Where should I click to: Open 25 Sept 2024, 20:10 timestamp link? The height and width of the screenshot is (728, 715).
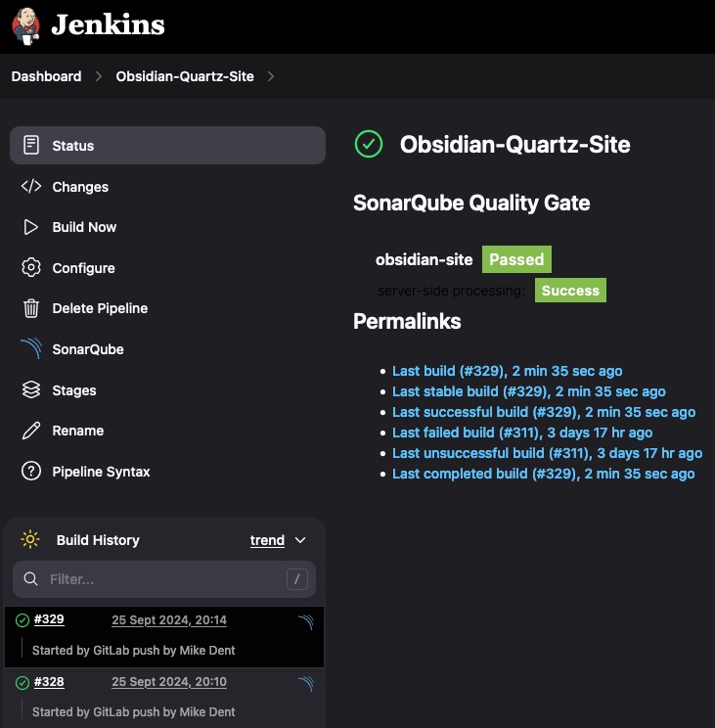[169, 682]
